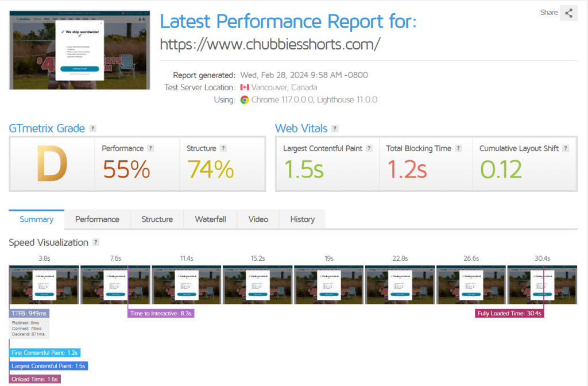Viewport: 588px width, 386px height.
Task: Open help icon beside Speed Visualization
Action: pyautogui.click(x=96, y=242)
